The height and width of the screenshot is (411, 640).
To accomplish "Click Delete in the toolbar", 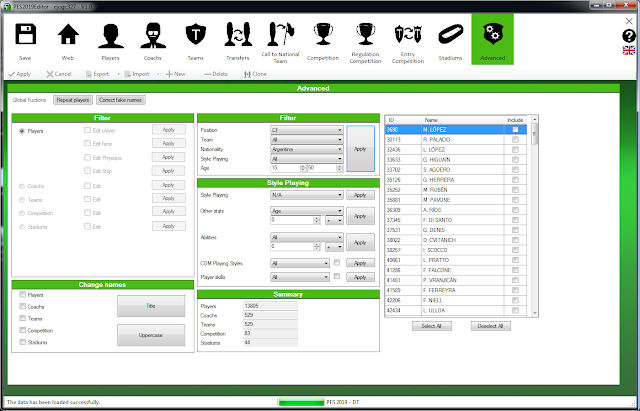I will point(216,74).
